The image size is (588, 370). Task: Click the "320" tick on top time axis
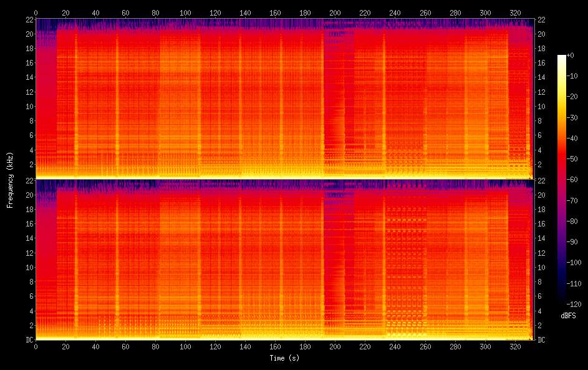tap(515, 12)
